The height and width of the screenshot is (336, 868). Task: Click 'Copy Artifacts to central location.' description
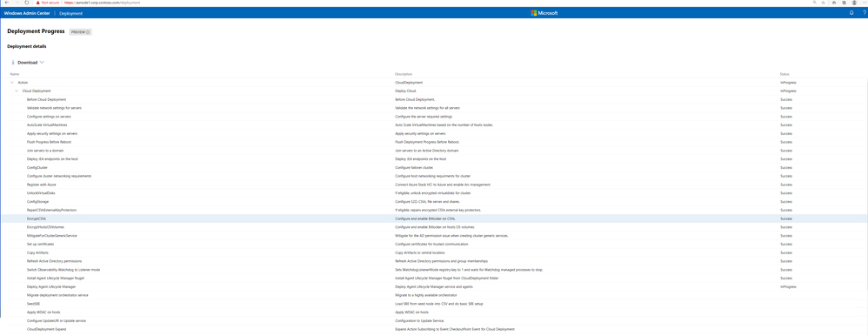tap(419, 252)
